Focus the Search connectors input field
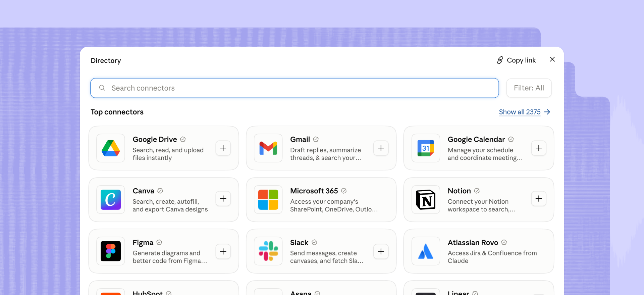The image size is (644, 295). tap(294, 88)
